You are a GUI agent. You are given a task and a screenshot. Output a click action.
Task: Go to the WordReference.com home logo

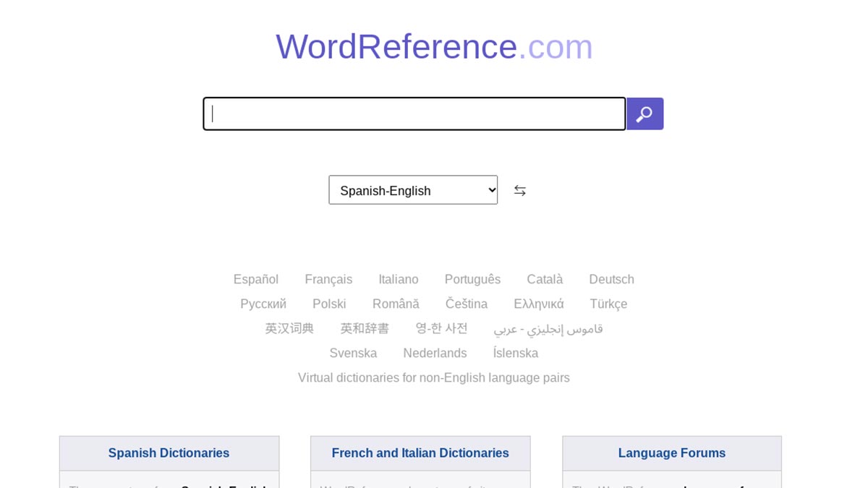coord(434,47)
